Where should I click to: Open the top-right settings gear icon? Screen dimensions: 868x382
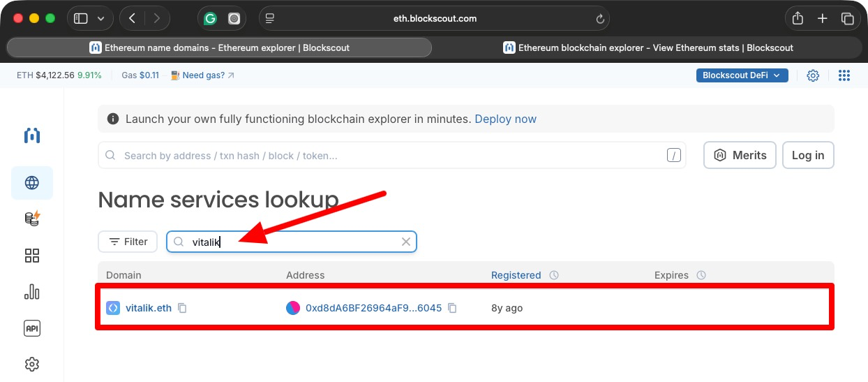coord(813,75)
